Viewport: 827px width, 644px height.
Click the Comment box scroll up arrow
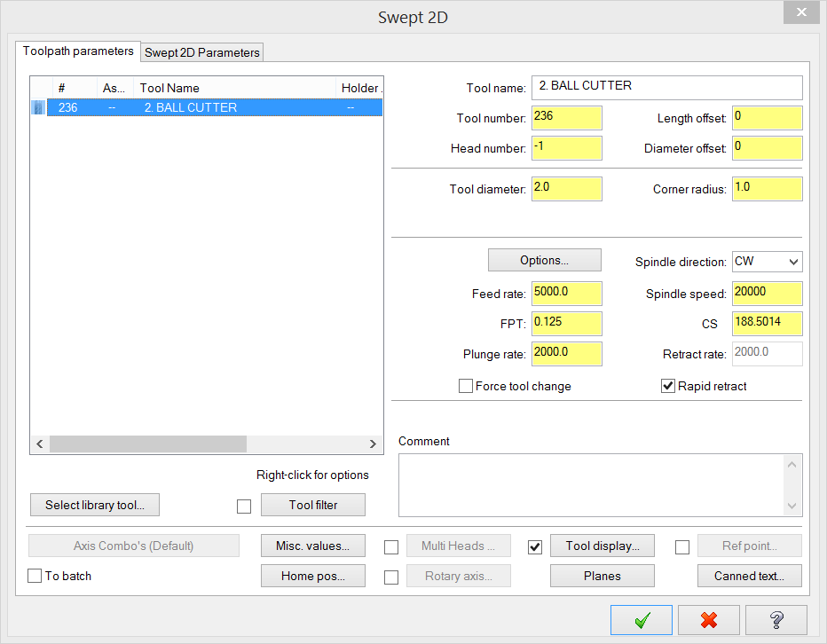coord(792,465)
